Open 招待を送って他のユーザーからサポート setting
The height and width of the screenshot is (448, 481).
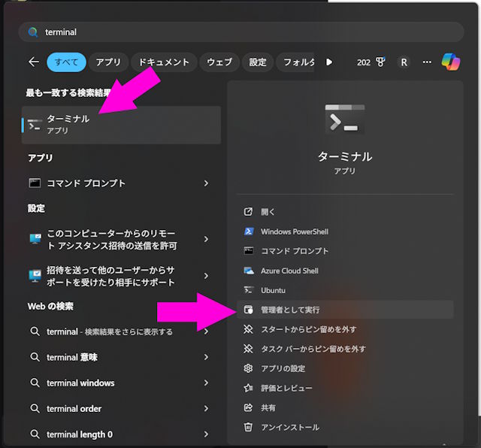point(122,276)
